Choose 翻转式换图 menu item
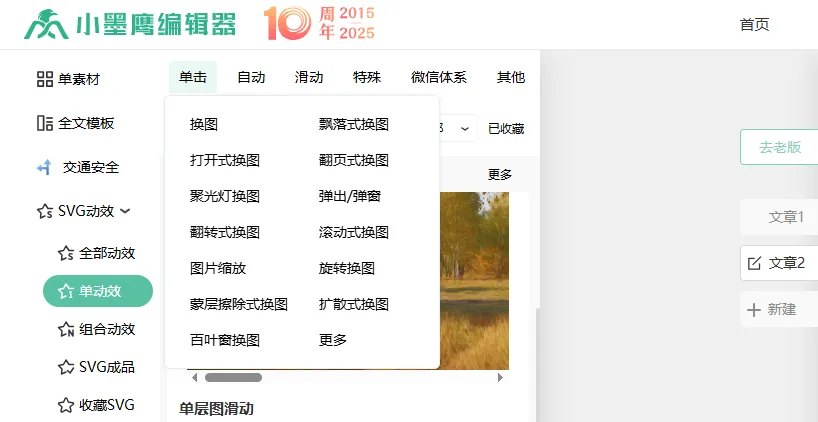Screen dimensions: 818x422 pos(225,232)
